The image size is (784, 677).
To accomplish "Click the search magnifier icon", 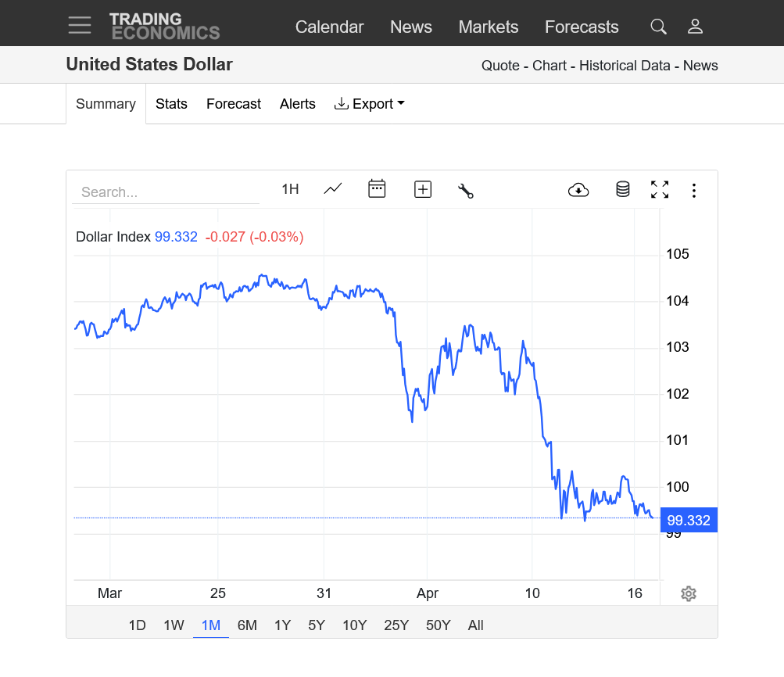I will [x=658, y=27].
